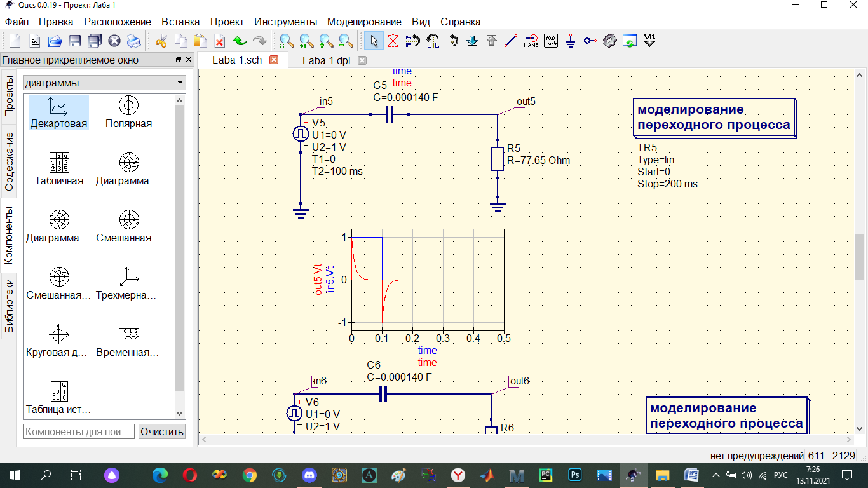868x488 pixels.
Task: Save all documents icon
Action: (95, 41)
